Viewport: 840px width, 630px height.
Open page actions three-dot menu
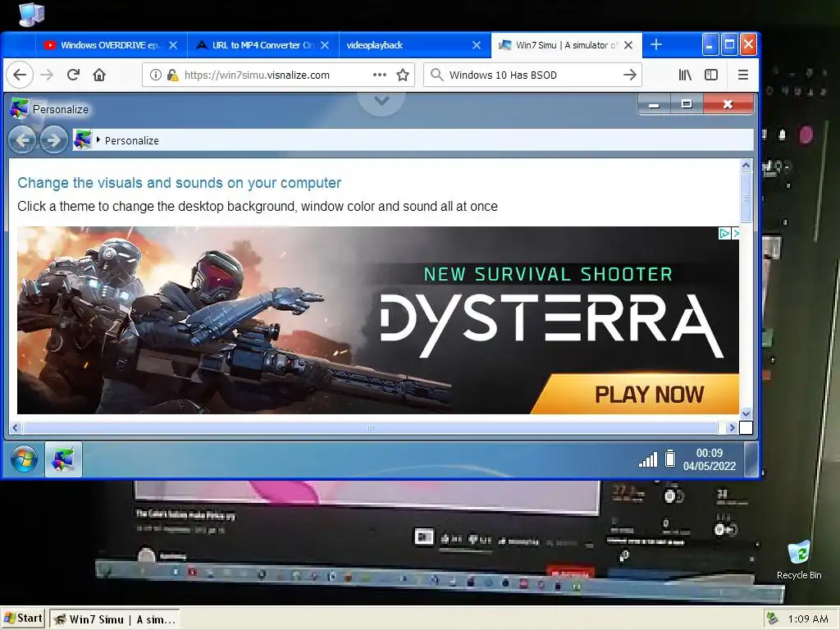[379, 75]
